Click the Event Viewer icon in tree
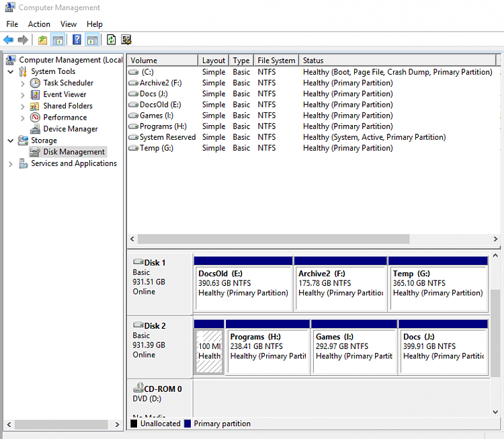Screen dimensions: 504x439 [x=35, y=95]
